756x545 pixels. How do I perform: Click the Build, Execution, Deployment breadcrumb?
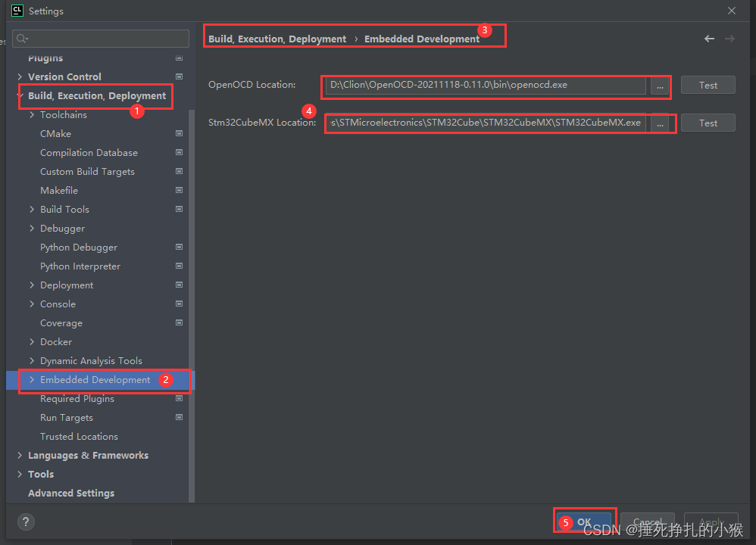click(x=277, y=39)
